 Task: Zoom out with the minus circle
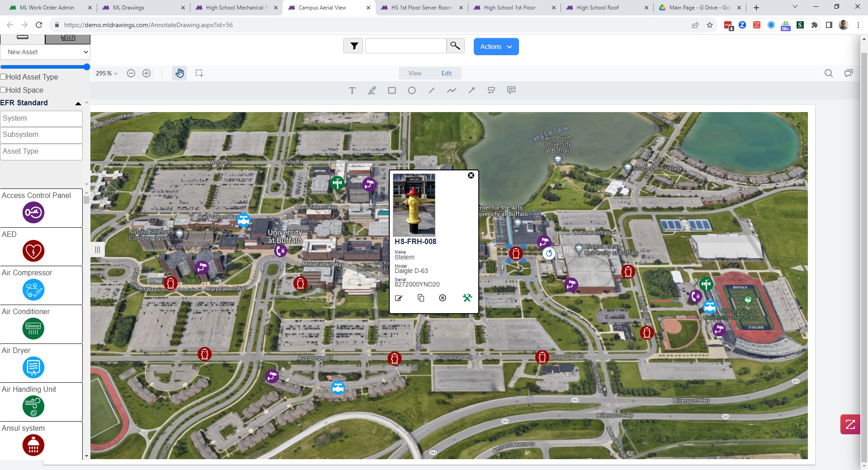(131, 73)
